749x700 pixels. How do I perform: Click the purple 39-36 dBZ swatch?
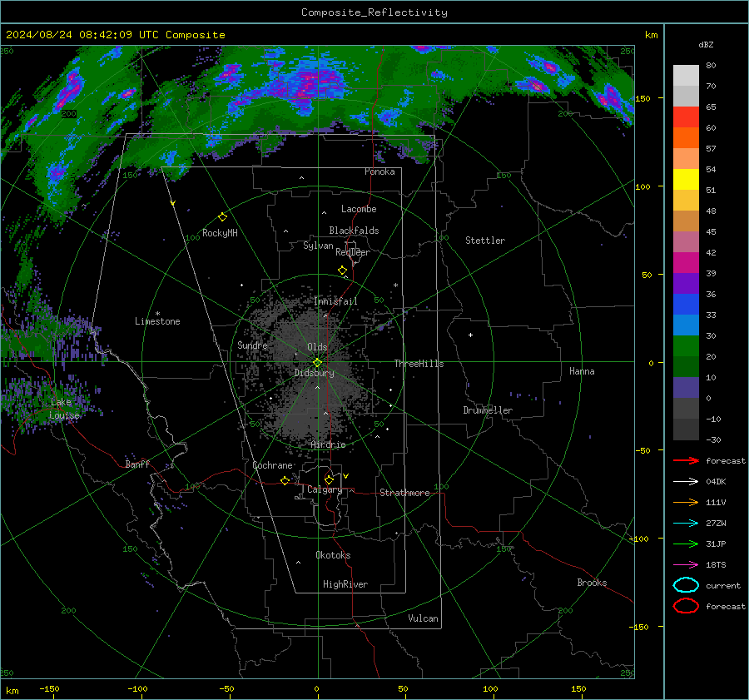point(686,284)
